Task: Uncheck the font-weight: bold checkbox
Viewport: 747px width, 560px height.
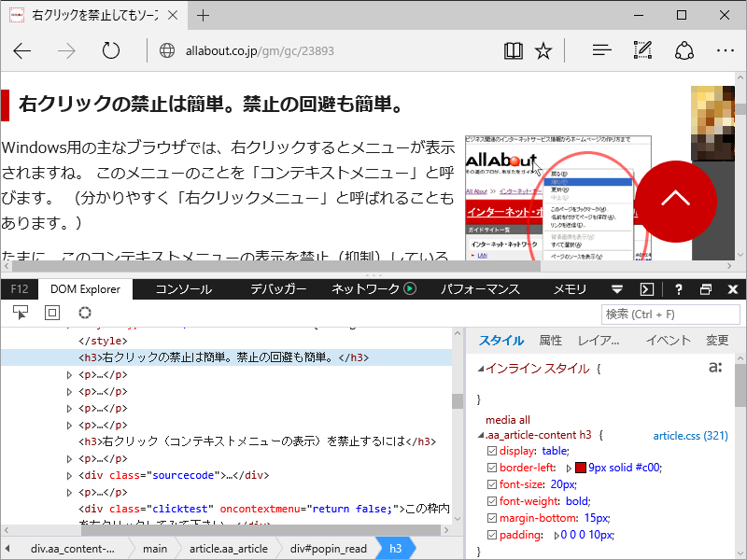Action: [x=492, y=501]
